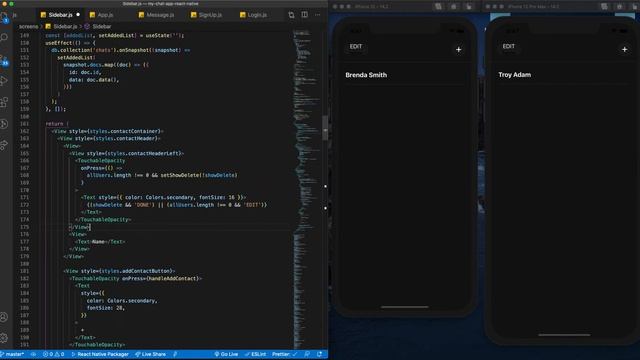Tap the plus icon in iPhone 12 Pro Max simulator

(x=624, y=49)
